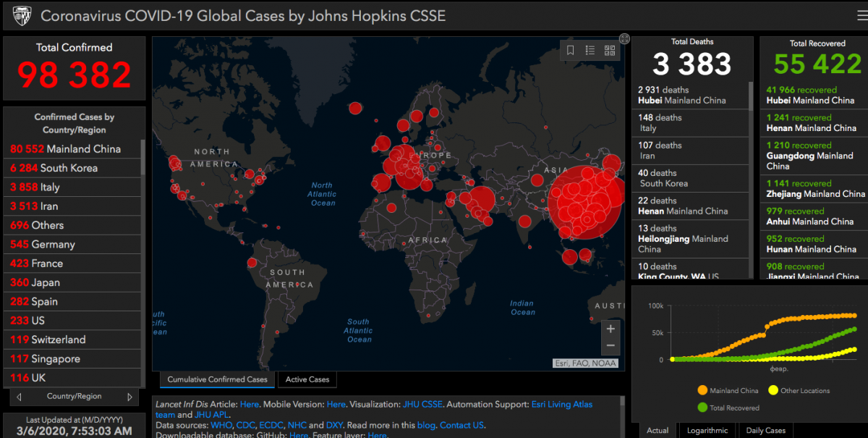Click the Esri, FAO, NOAA map attribution
This screenshot has height=438, width=868.
tap(586, 363)
